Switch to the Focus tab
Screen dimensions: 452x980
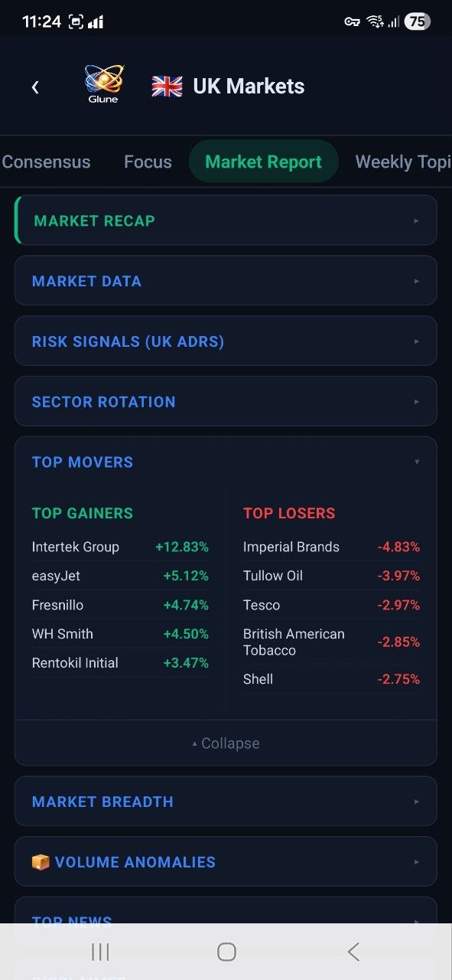(147, 162)
